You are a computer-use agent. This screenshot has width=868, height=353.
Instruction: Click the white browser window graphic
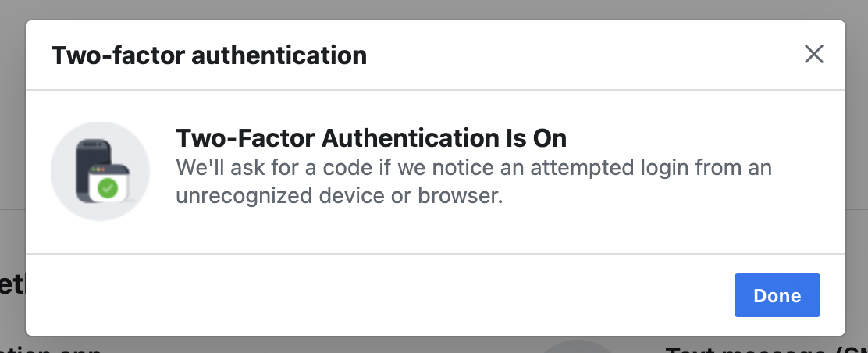coord(109,184)
